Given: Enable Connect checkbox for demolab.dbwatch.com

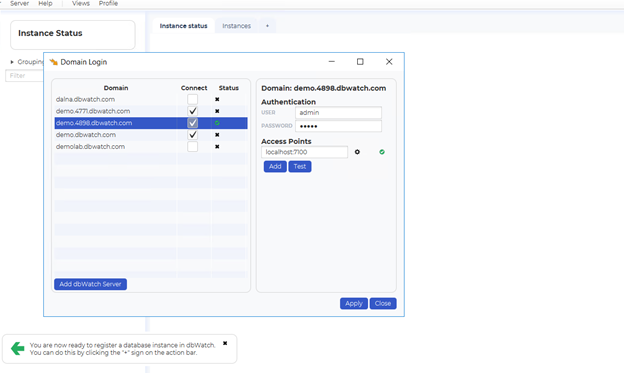Looking at the screenshot, I should point(193,146).
